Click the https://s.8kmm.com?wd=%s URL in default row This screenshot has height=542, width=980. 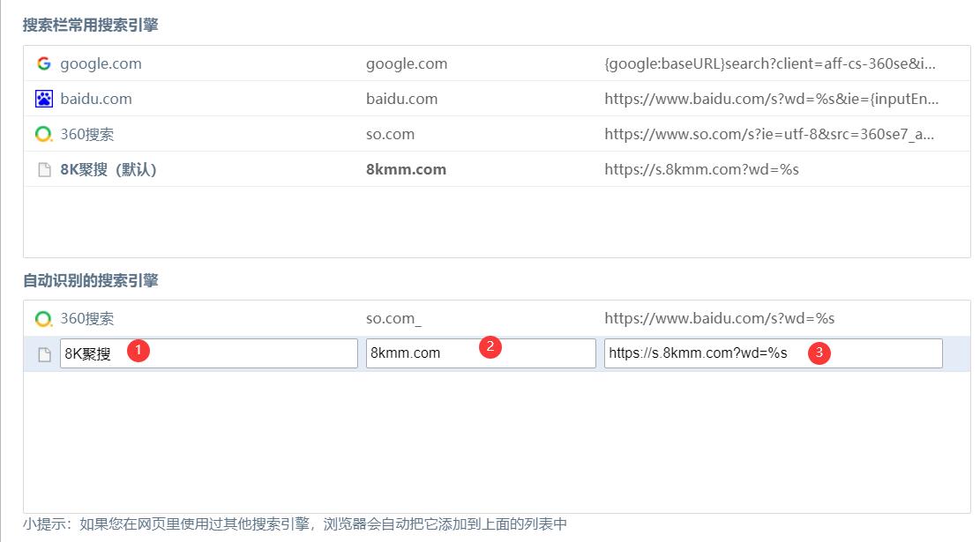[701, 169]
